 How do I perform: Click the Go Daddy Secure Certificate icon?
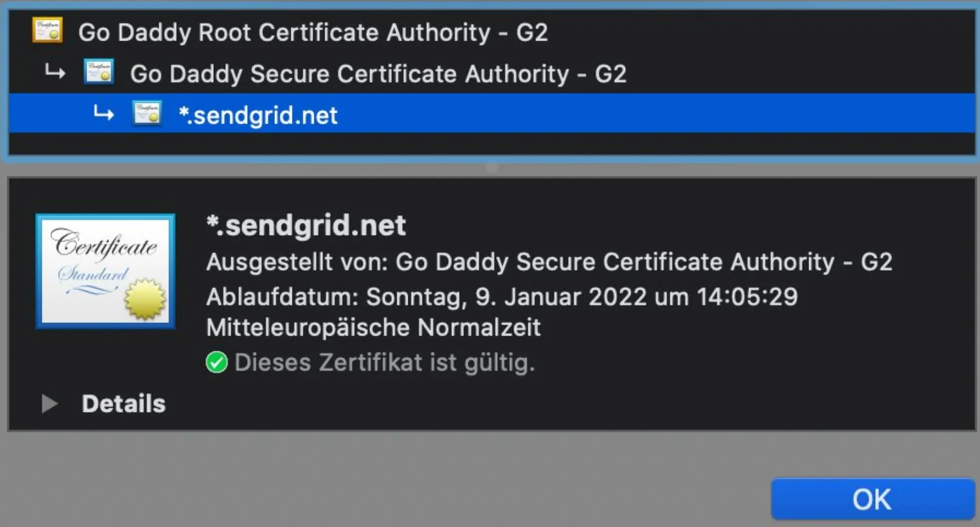point(99,72)
